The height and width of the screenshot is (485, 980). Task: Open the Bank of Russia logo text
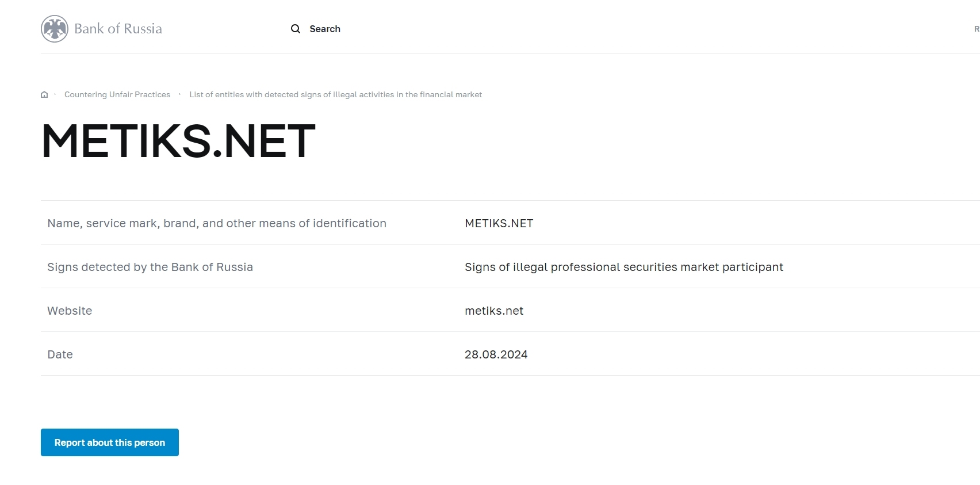tap(118, 29)
